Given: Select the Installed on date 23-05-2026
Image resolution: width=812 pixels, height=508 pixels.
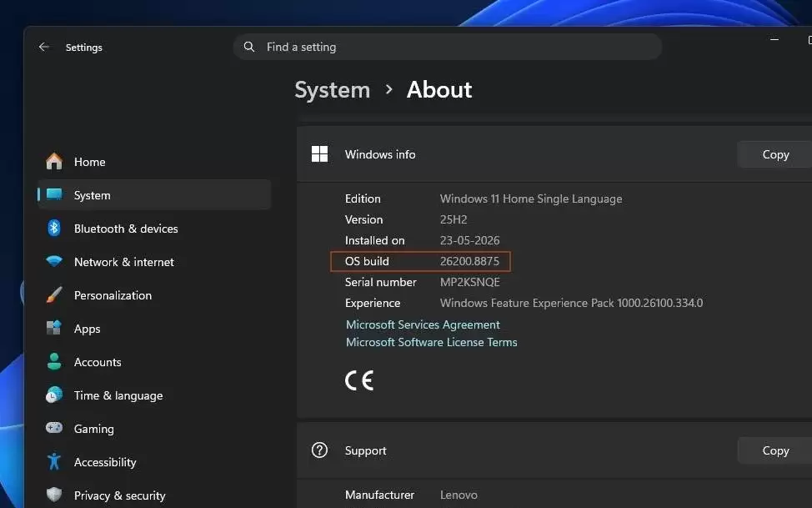Looking at the screenshot, I should tap(469, 240).
